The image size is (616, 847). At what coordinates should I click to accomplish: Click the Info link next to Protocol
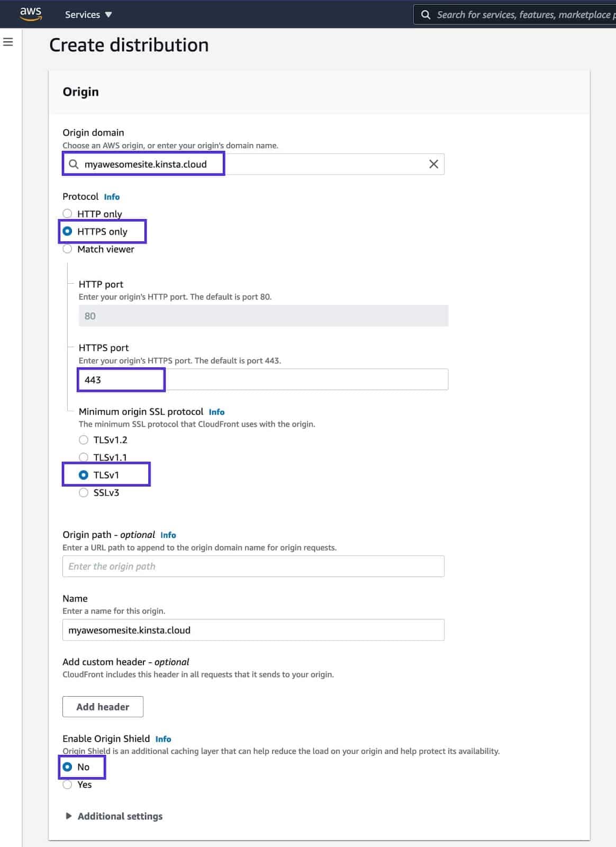click(112, 196)
